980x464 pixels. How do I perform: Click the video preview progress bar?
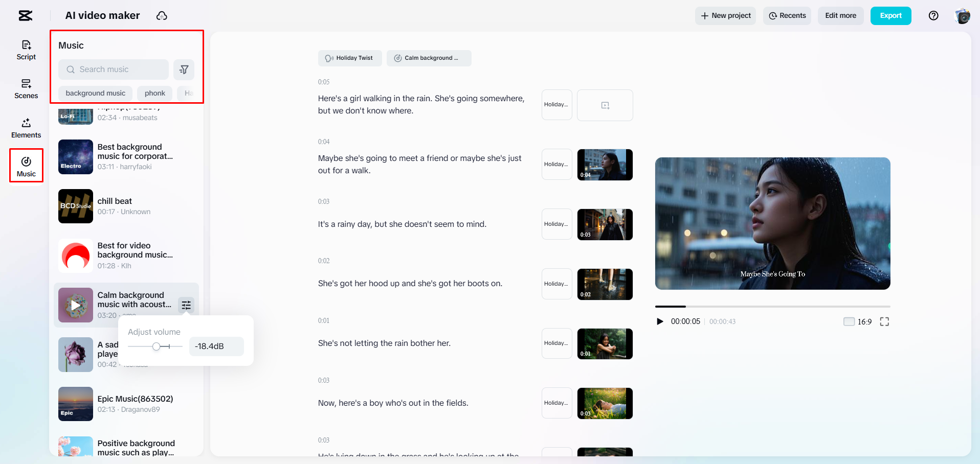(x=772, y=307)
